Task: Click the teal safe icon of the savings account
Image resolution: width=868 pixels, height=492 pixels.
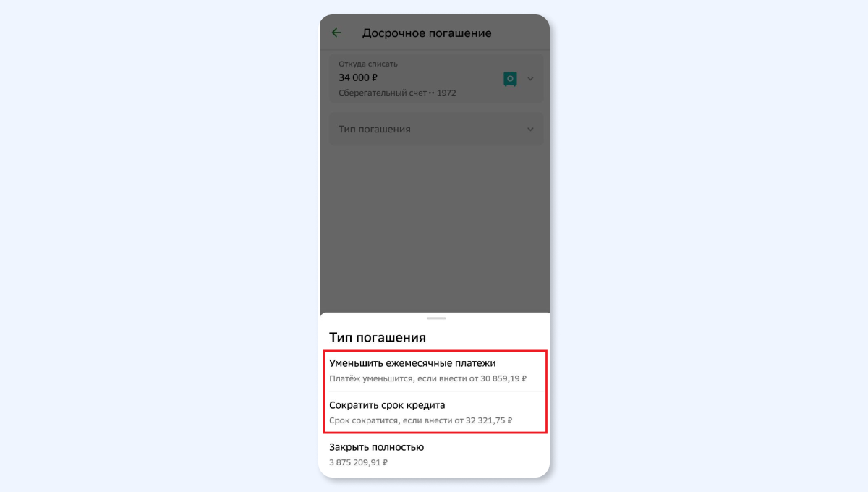Action: [x=510, y=79]
